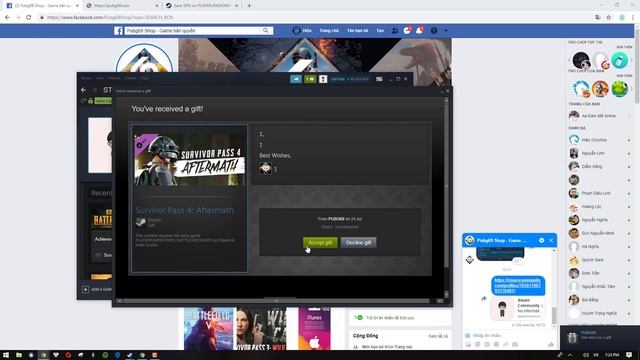Open Facebook friend requests icon
The image size is (640, 360).
pos(395,31)
